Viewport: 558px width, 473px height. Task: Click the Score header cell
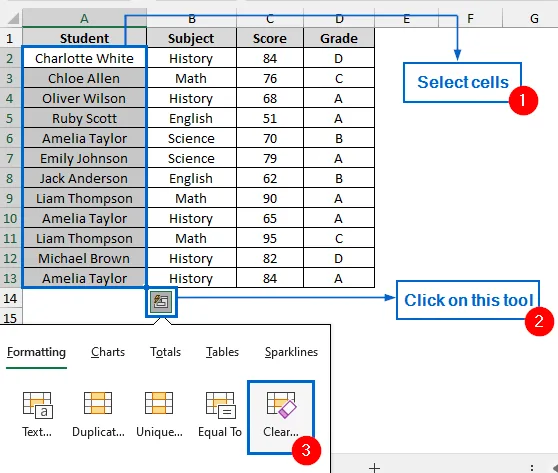click(x=270, y=38)
